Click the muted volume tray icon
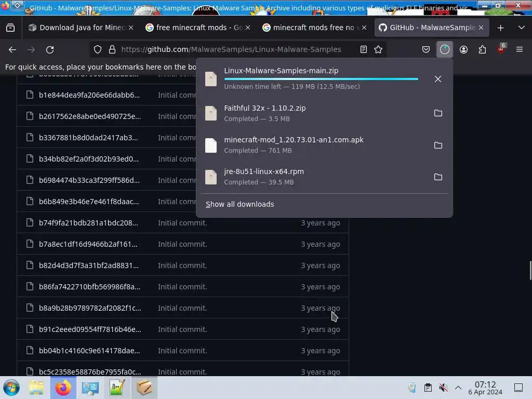The image size is (532, 399). click(x=443, y=388)
